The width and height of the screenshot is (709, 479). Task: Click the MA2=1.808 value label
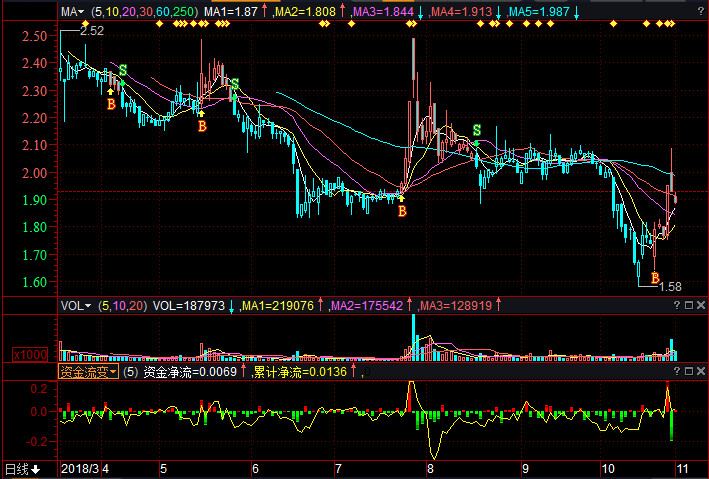point(305,12)
